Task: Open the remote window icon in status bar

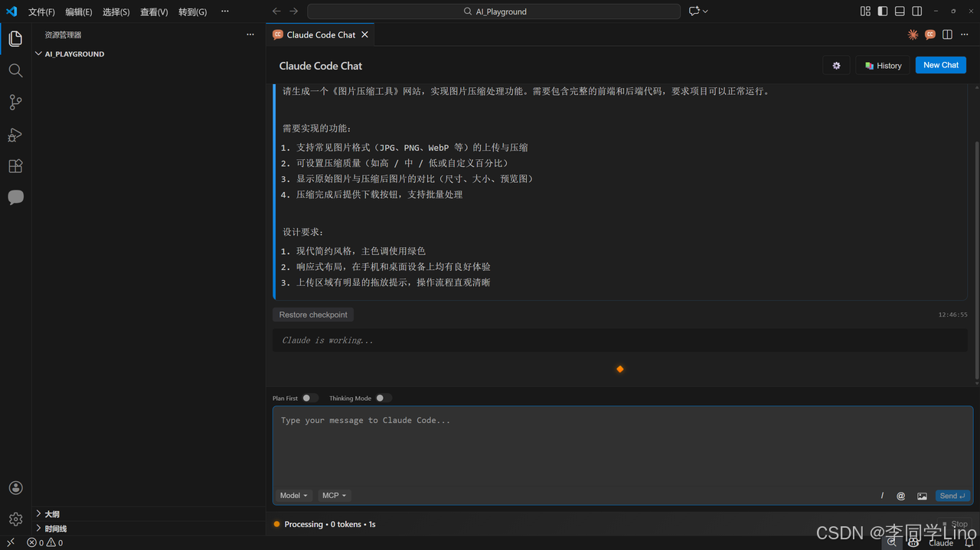Action: click(x=11, y=542)
